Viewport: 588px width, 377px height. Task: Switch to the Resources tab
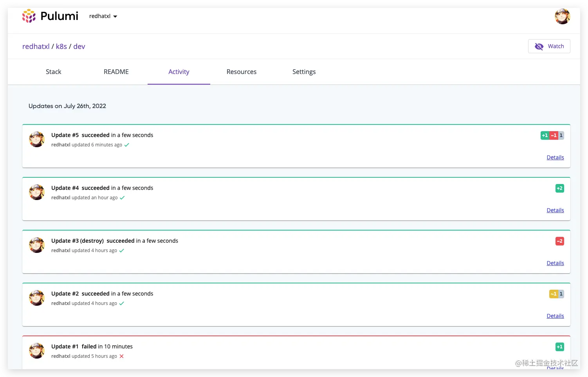click(x=242, y=72)
